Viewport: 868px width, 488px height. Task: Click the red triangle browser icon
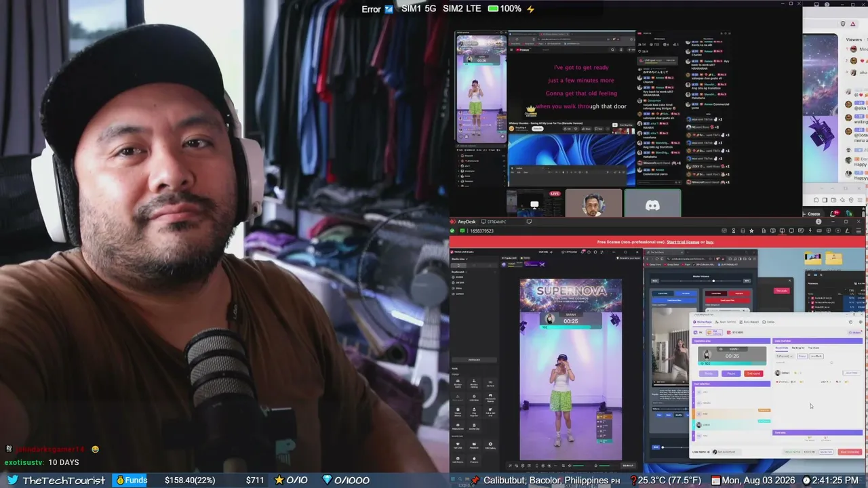point(853,24)
